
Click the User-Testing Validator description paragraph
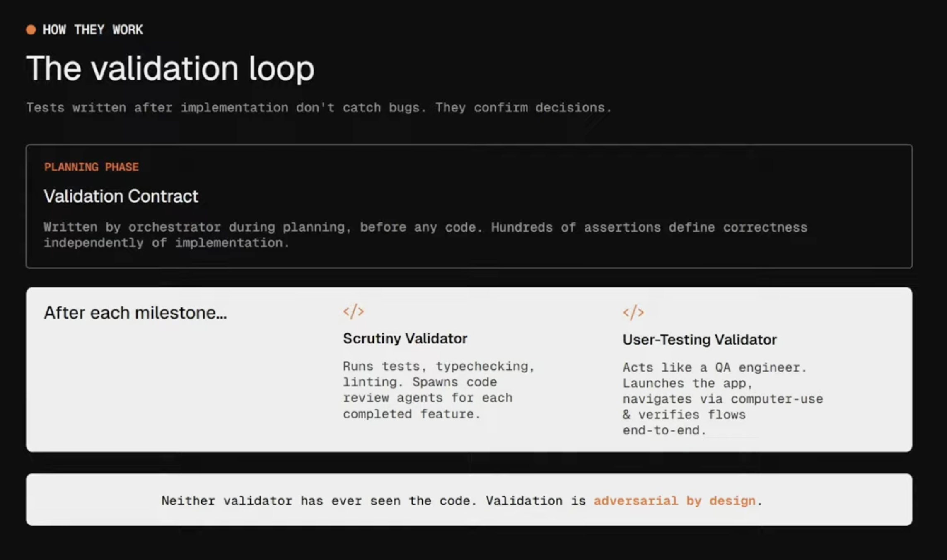[723, 398]
